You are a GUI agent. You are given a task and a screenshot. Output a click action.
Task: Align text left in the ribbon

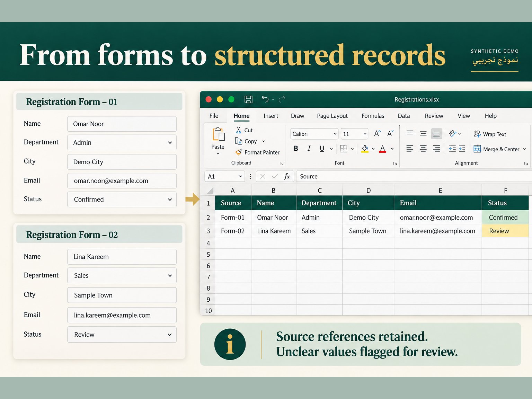click(x=410, y=149)
